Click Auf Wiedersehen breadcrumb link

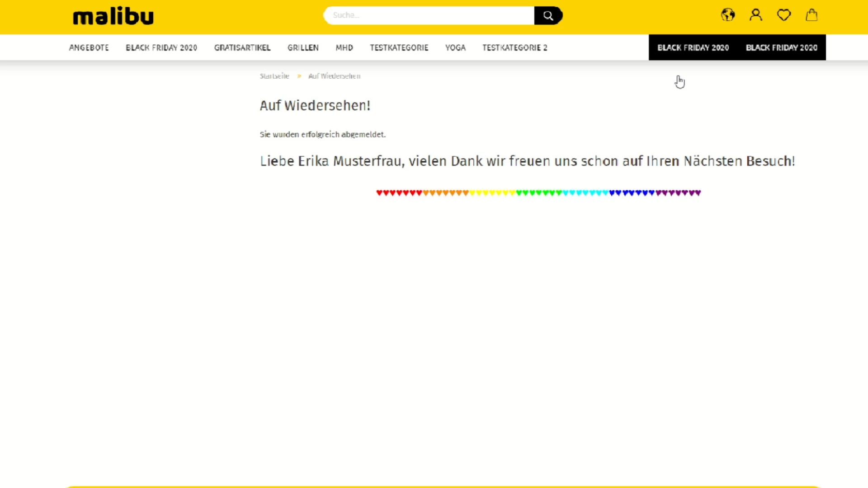[x=335, y=76]
